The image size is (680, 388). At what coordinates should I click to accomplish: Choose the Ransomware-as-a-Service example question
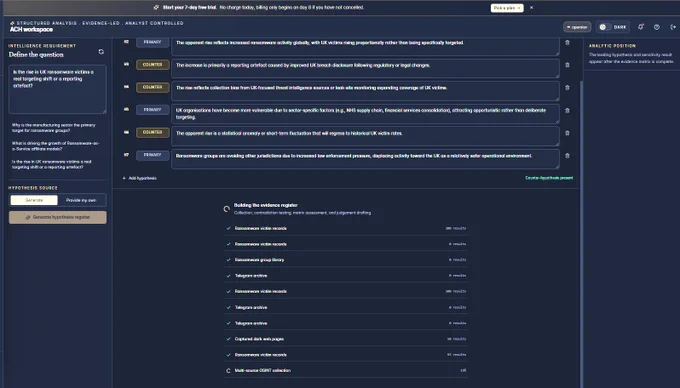(56, 146)
